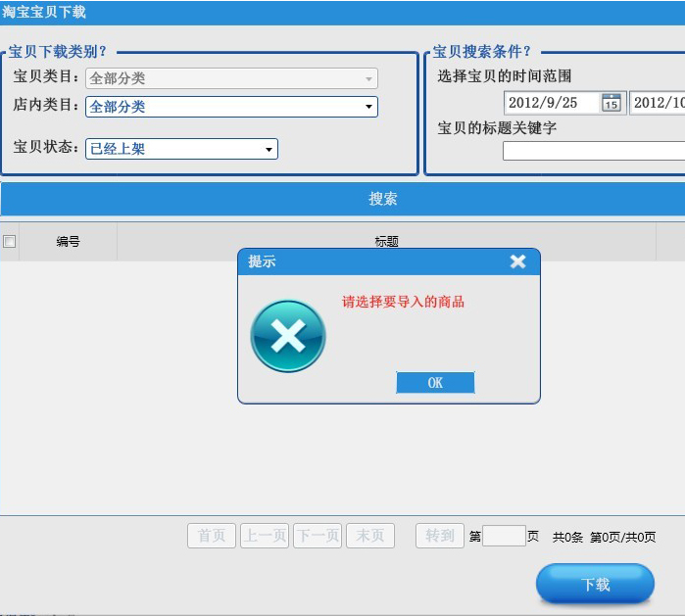Click the 共0条 record count text
The height and width of the screenshot is (616, 685).
pos(567,537)
